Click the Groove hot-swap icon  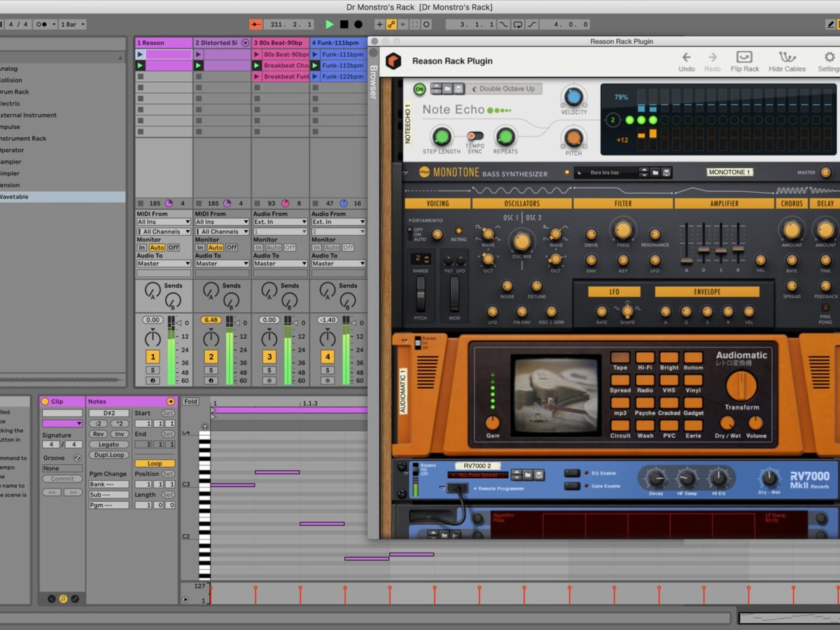[x=77, y=458]
